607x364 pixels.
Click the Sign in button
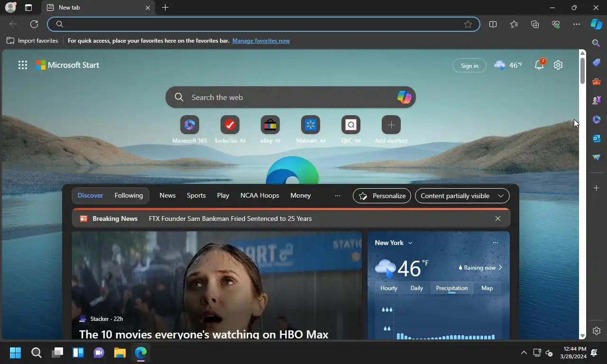(x=469, y=65)
